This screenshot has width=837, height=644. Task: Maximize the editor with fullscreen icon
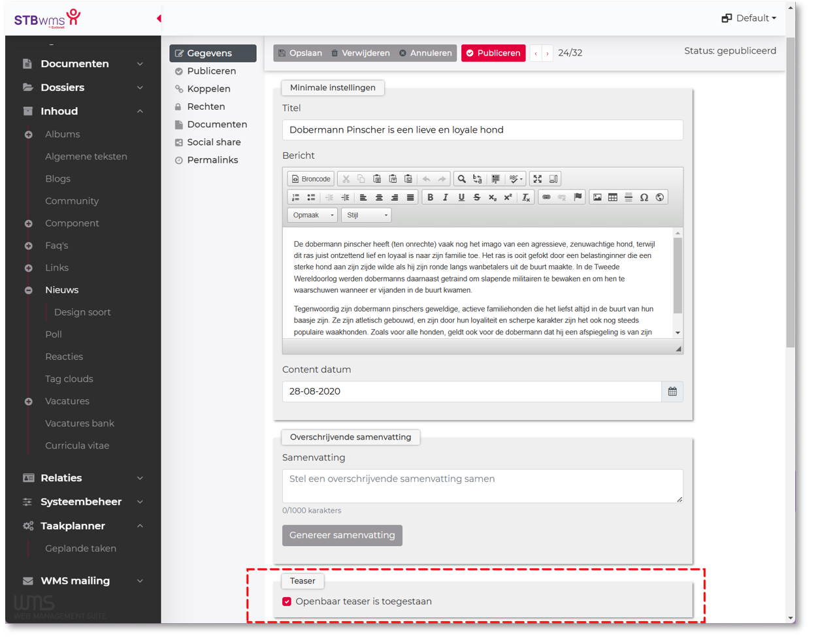coord(538,179)
